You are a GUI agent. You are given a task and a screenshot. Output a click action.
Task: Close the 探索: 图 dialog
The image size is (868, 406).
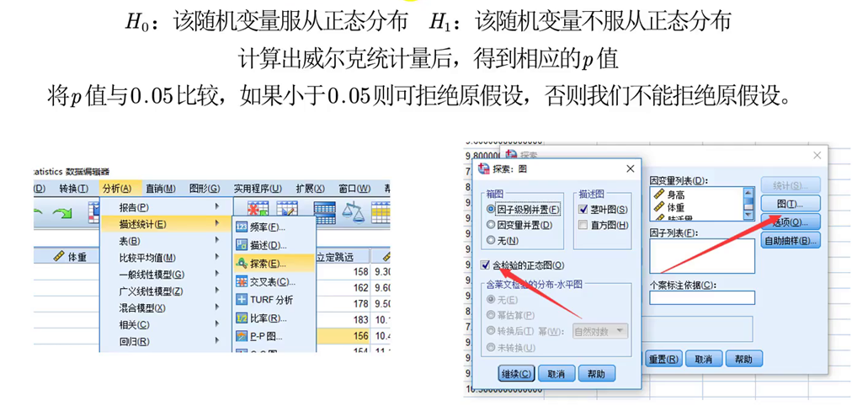pos(630,168)
